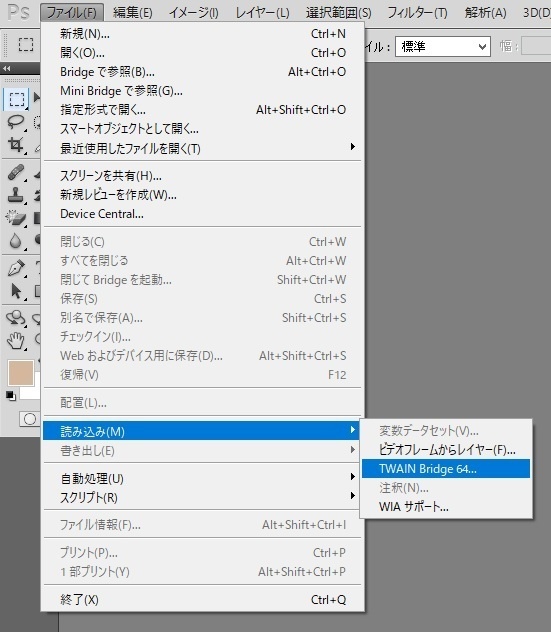Open the 3D(D) menu

536,13
